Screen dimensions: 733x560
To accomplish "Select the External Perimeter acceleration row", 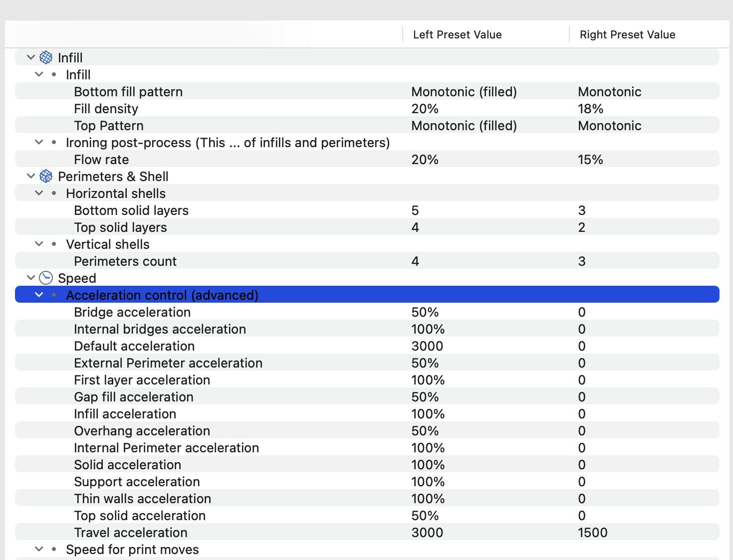I will point(367,363).
